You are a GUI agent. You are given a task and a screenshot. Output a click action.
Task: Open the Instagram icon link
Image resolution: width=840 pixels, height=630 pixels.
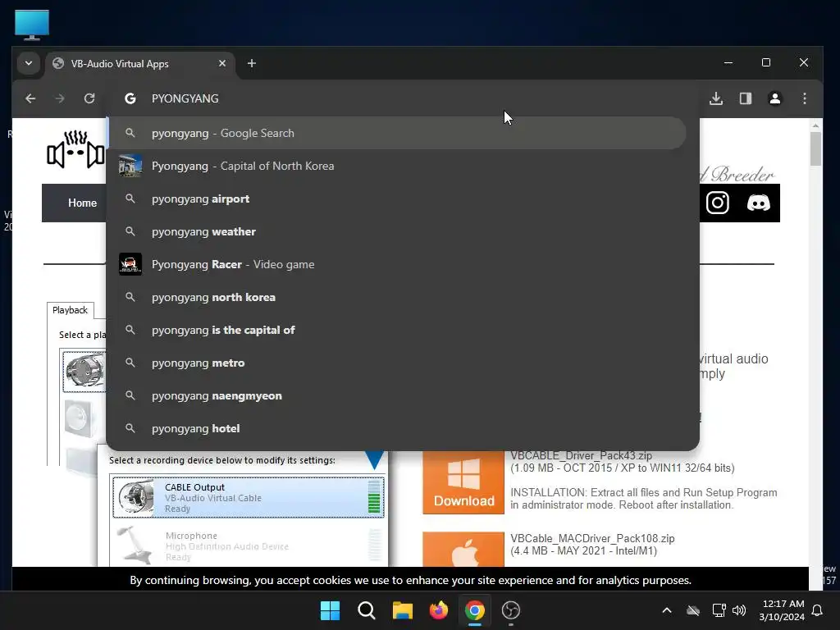click(x=717, y=203)
